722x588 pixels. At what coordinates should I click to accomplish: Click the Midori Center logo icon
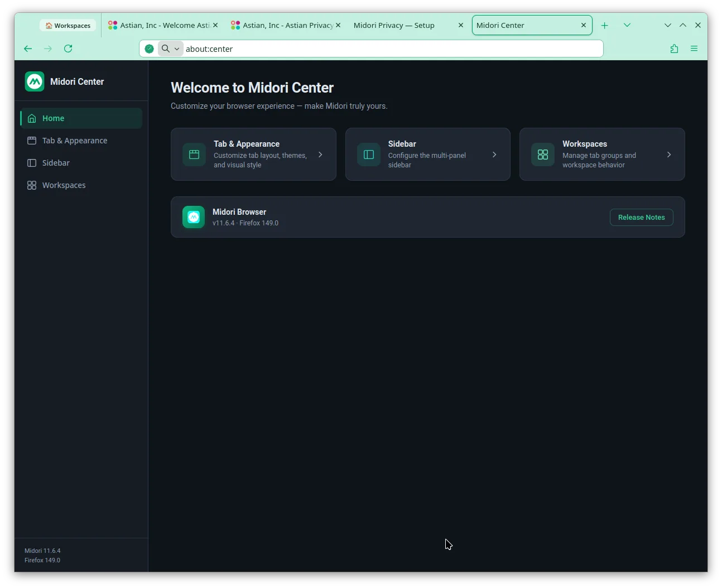[35, 81]
